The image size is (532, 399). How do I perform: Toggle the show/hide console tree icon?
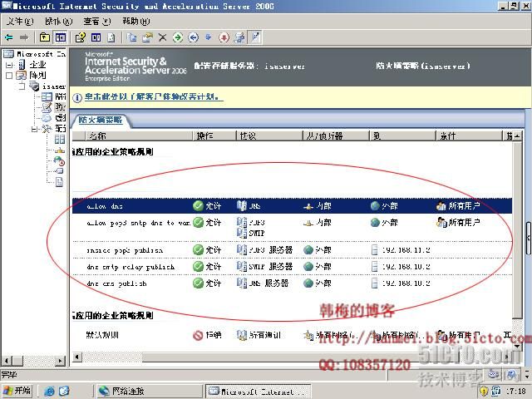61,37
